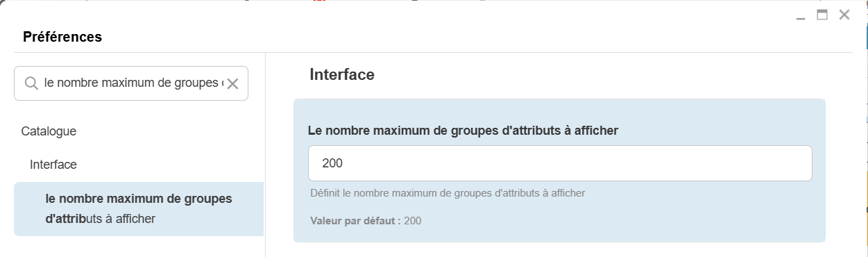Click the field containing the value 200
The width and height of the screenshot is (868, 257).
tap(560, 163)
